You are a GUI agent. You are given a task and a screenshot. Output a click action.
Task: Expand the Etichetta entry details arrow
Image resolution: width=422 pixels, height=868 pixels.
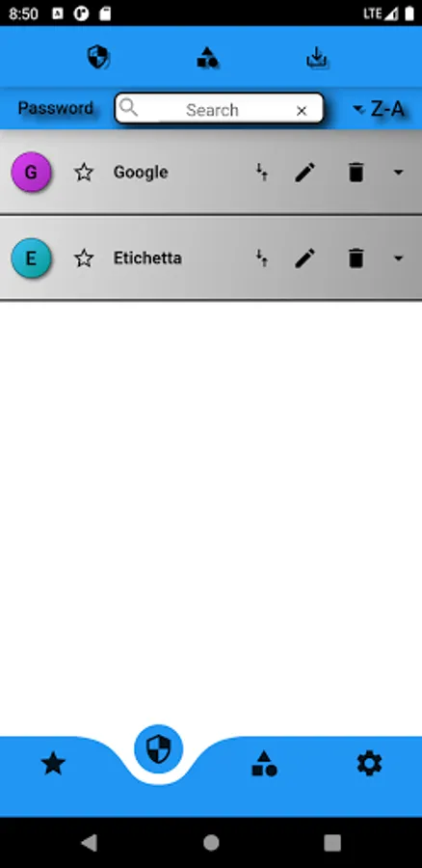[x=398, y=258]
